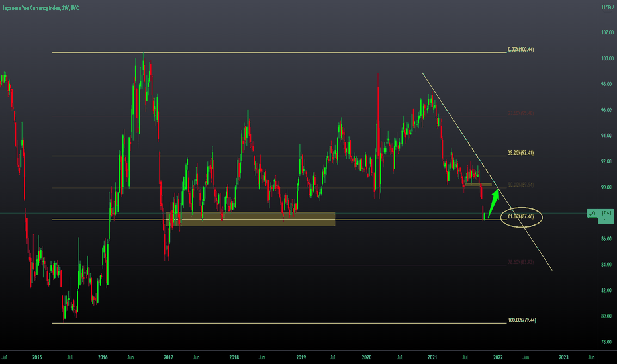Click the 2019 time axis label
Screen dimensions: 617x364
[301, 357]
